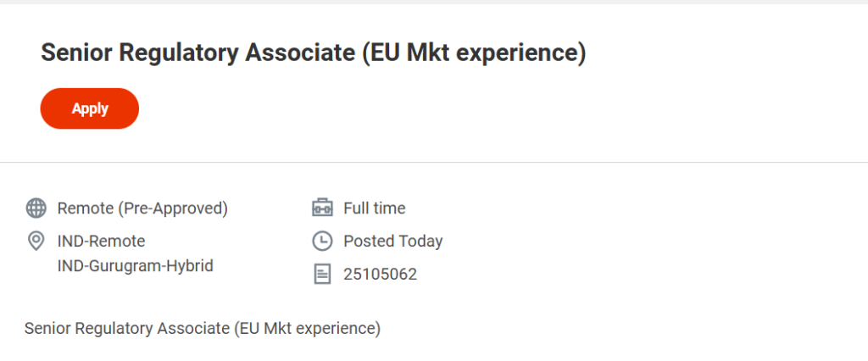This screenshot has width=868, height=361.
Task: Click the document requisition ID icon
Action: (322, 274)
